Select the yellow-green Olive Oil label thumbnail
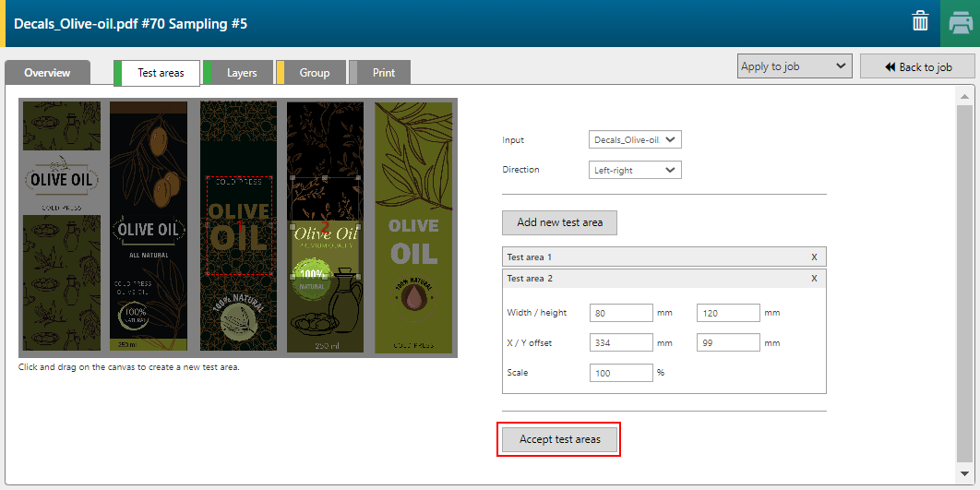The image size is (980, 490). (x=413, y=227)
